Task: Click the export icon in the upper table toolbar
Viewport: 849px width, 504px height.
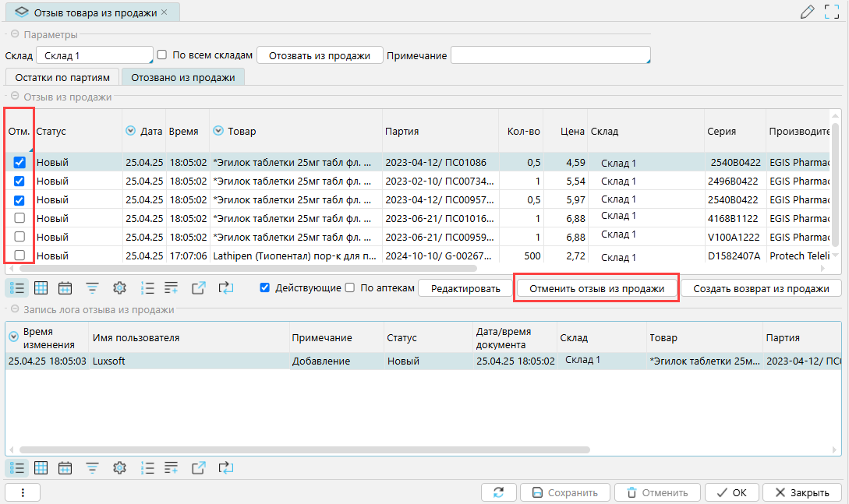Action: click(x=198, y=288)
